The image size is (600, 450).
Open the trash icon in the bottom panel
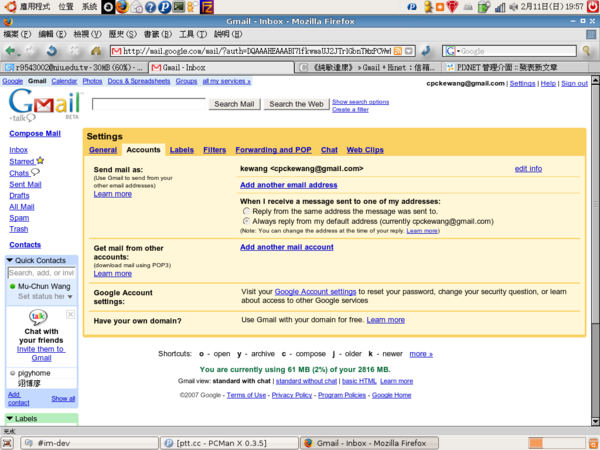pyautogui.click(x=594, y=443)
